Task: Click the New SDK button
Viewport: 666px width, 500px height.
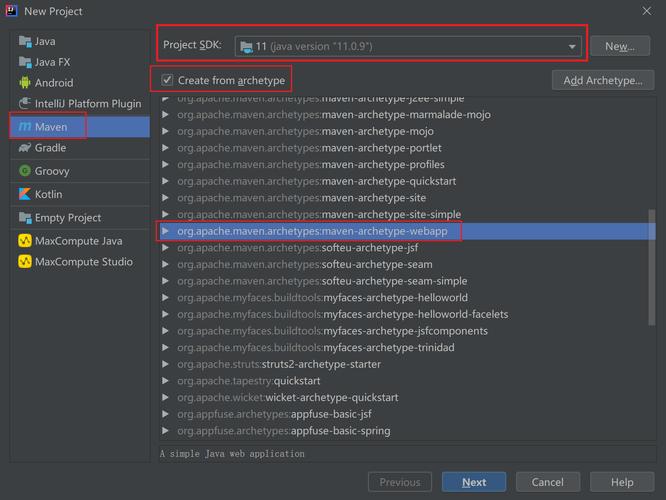Action: (x=620, y=46)
